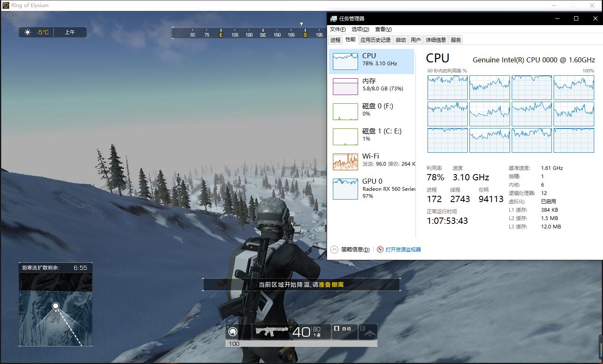Switch to the 服务 tab

pyautogui.click(x=456, y=40)
